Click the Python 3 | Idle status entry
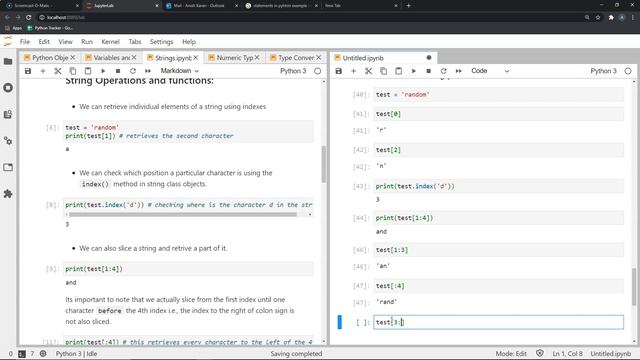This screenshot has height=360, width=640. click(x=76, y=354)
